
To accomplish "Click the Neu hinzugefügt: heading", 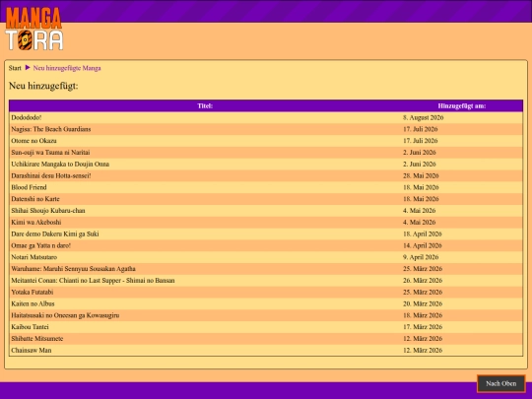I will 43,86.
